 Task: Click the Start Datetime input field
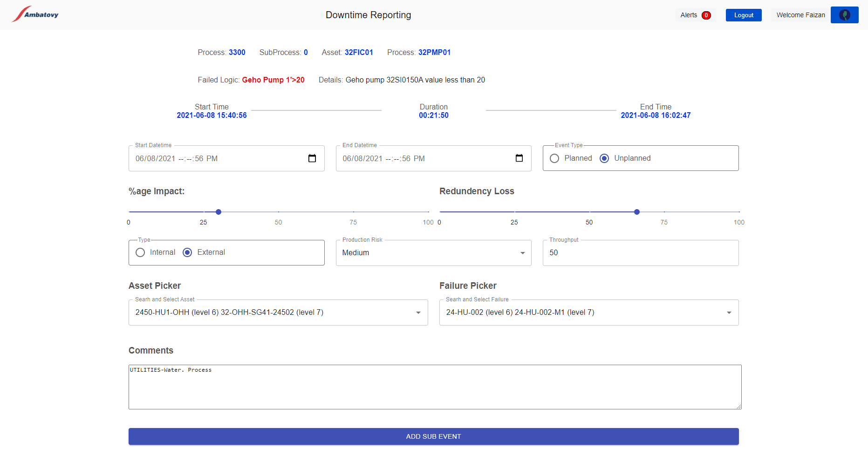click(214, 159)
